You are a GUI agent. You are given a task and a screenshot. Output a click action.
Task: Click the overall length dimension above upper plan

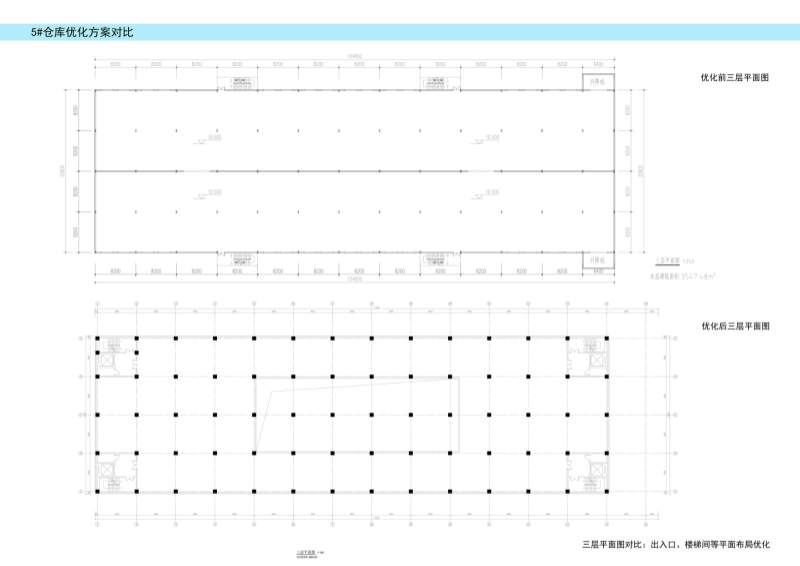coord(354,57)
